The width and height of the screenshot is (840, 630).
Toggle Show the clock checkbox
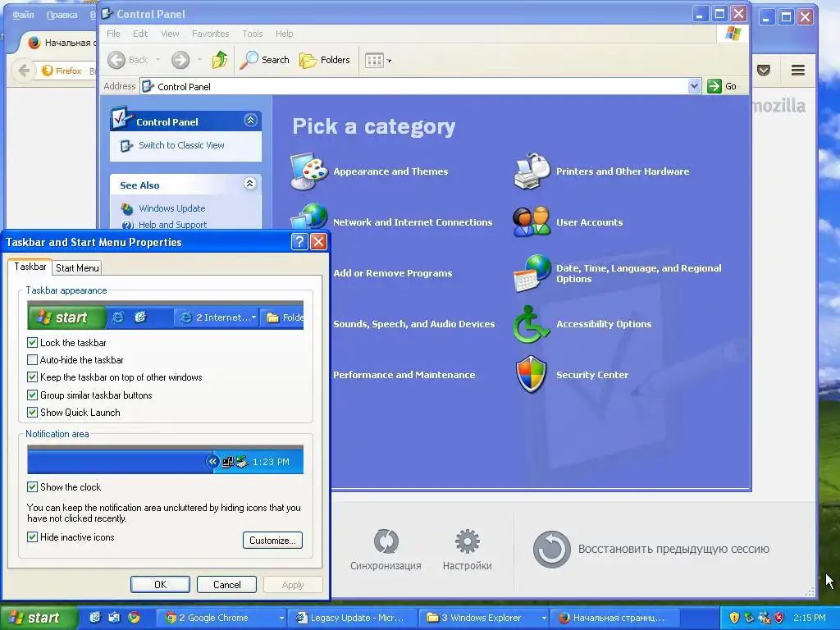click(32, 487)
